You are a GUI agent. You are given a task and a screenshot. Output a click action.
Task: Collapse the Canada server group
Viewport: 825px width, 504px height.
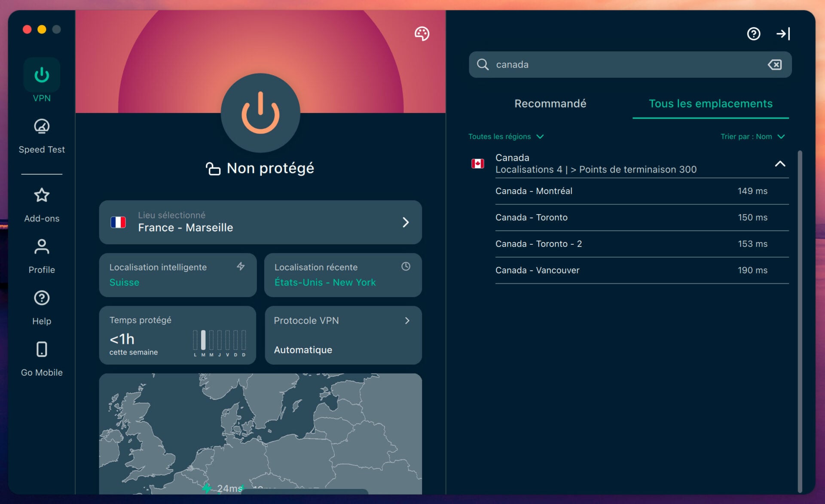pos(780,164)
